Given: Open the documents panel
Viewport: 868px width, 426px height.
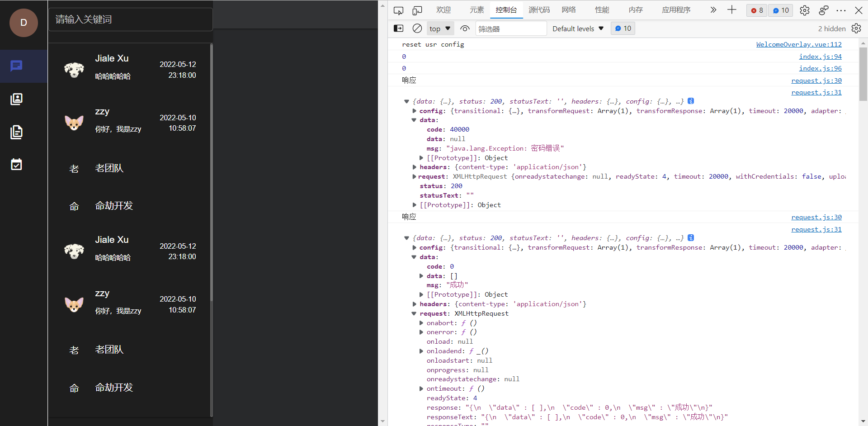Looking at the screenshot, I should point(17,132).
